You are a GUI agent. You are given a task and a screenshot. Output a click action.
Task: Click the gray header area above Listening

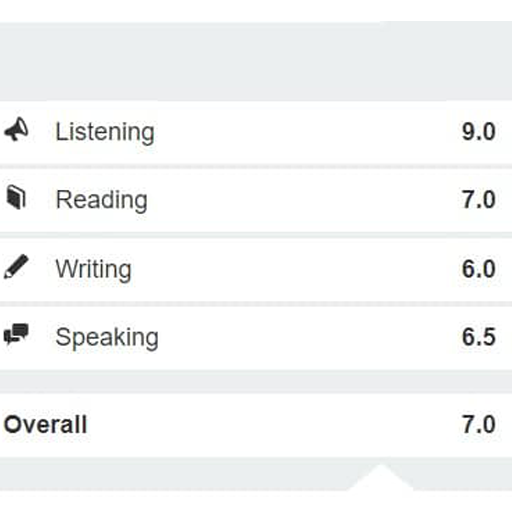tap(256, 61)
